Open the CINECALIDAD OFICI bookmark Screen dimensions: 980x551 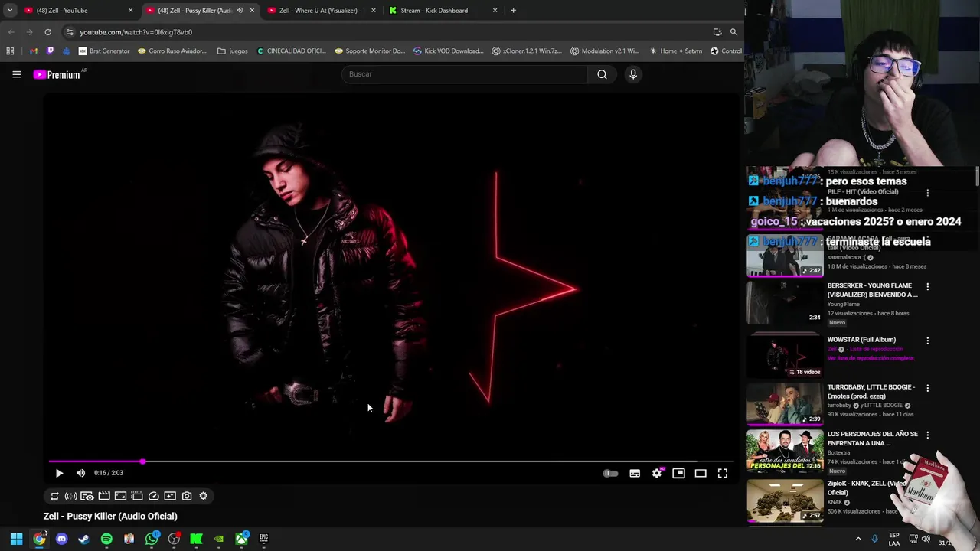tap(291, 51)
